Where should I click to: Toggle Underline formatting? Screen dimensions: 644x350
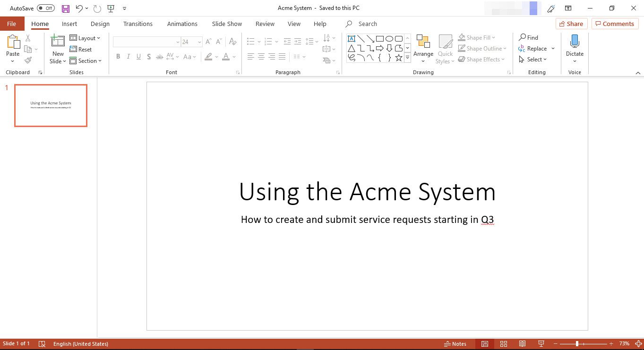138,57
